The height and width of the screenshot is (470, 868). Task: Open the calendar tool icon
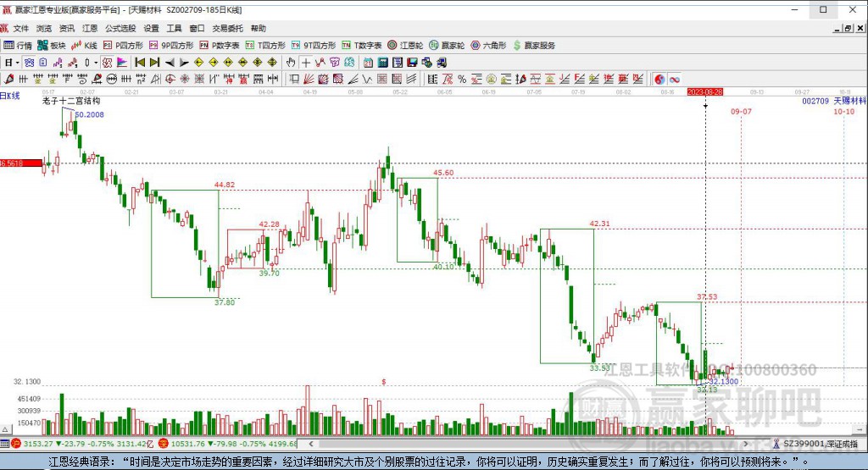368,63
